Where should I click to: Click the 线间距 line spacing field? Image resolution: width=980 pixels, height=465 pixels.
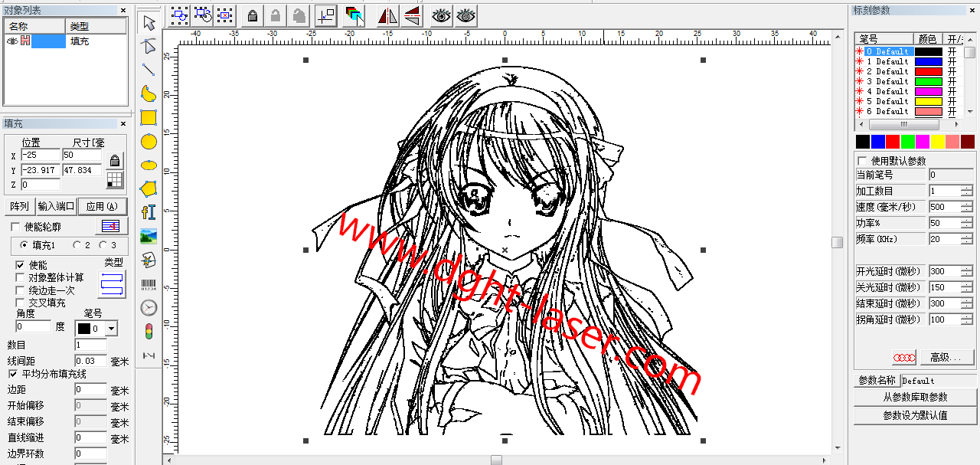tap(90, 361)
